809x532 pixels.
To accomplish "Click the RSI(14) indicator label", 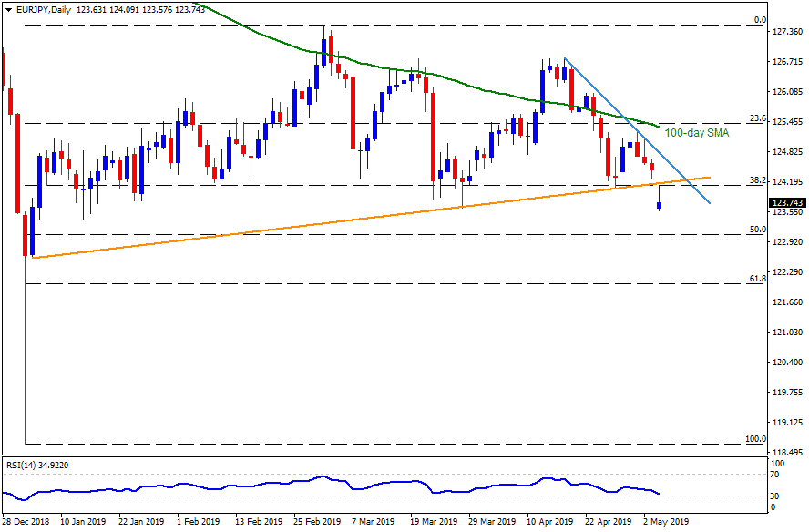I will [x=22, y=465].
